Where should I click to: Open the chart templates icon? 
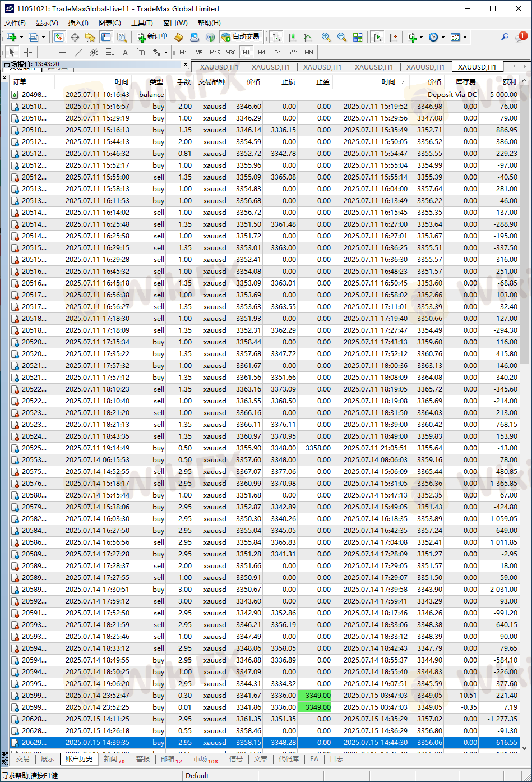(x=455, y=37)
